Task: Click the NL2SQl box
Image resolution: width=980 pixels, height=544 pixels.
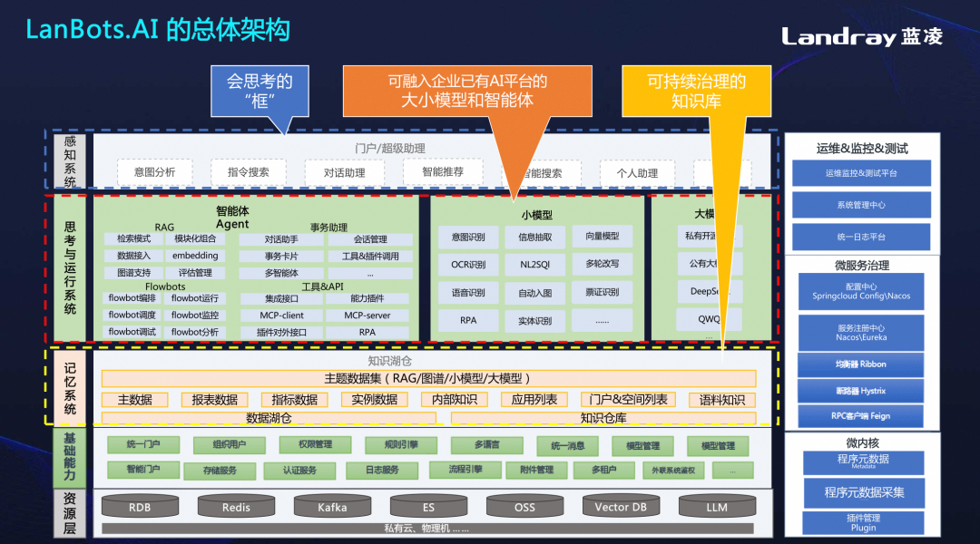Action: point(535,265)
